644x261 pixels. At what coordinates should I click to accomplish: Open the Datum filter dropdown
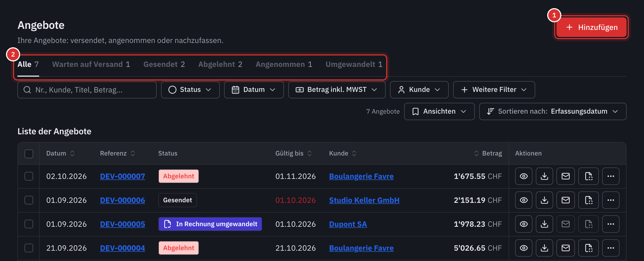(254, 90)
